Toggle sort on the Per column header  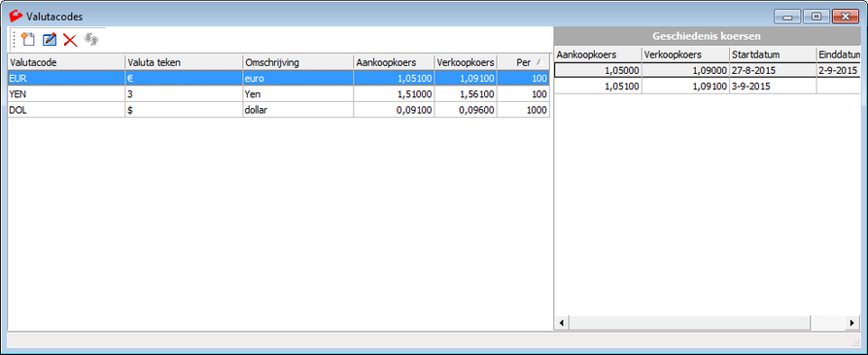coord(523,62)
